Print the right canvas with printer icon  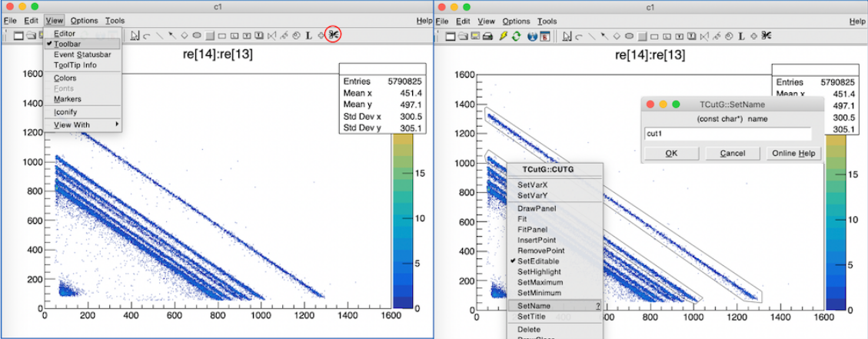(x=487, y=36)
